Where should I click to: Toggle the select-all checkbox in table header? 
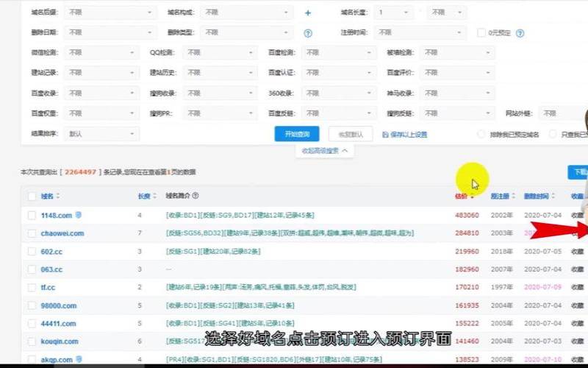point(32,196)
